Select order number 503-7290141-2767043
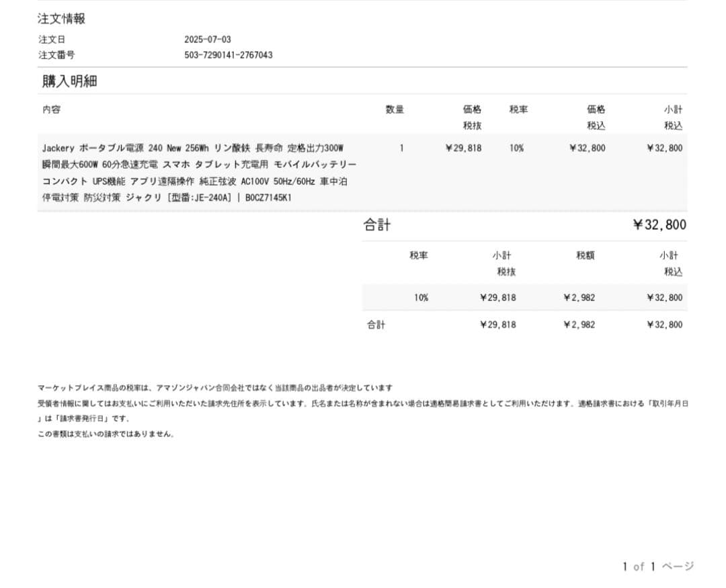This screenshot has width=726, height=588. (228, 55)
